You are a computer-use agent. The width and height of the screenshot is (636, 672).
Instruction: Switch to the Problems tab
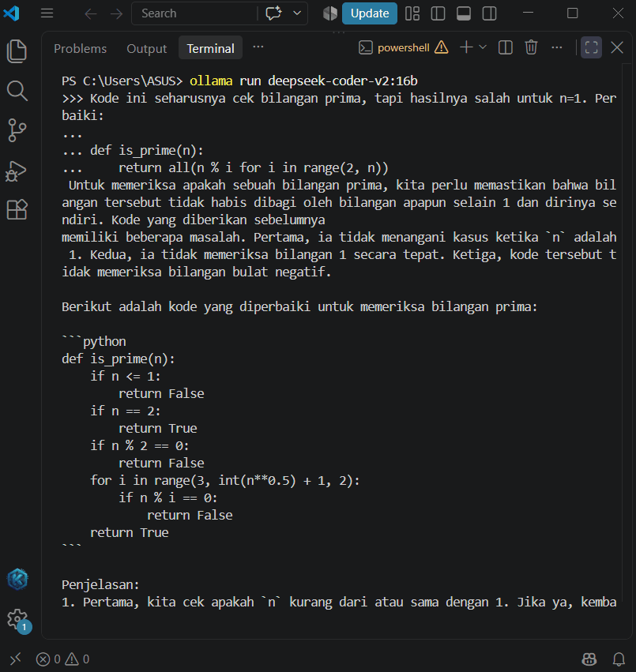coord(81,48)
